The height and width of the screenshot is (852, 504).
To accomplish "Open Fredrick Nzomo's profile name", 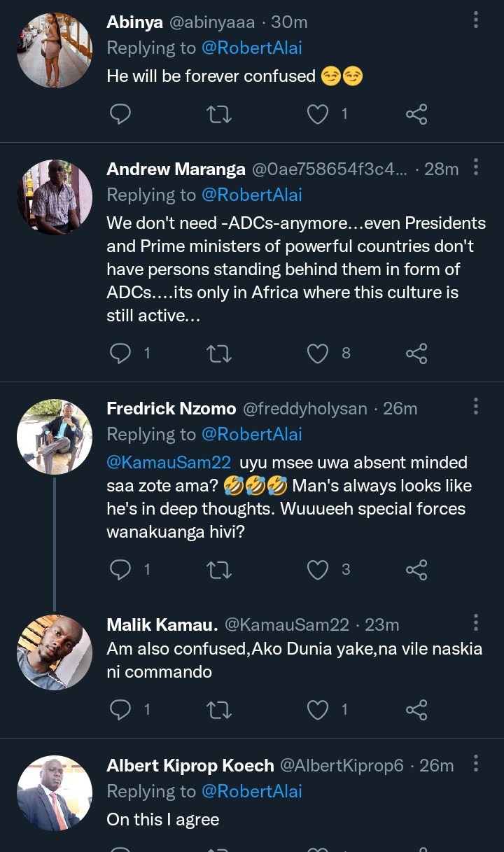I will tap(171, 409).
